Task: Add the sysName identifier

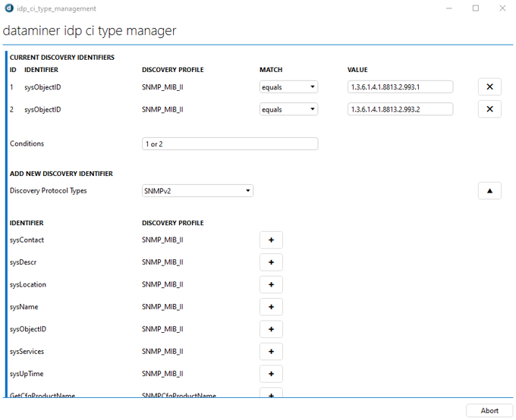Action: pos(271,307)
